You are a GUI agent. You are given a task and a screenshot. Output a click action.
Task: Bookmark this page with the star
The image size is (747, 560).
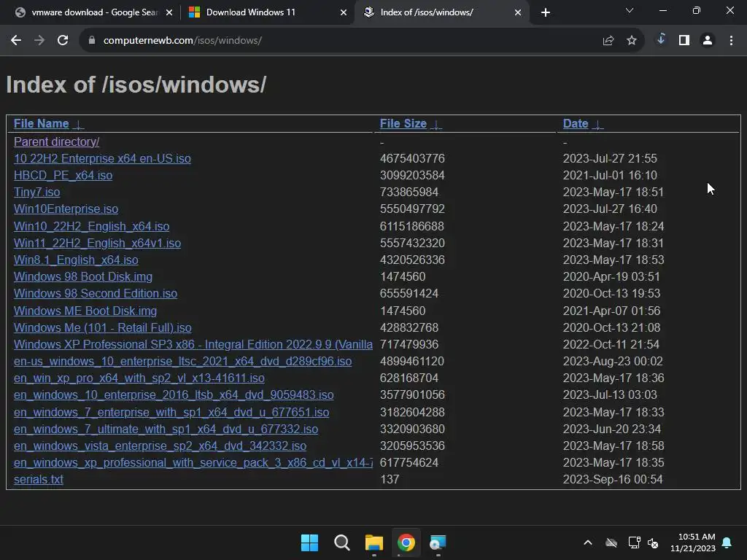click(632, 41)
